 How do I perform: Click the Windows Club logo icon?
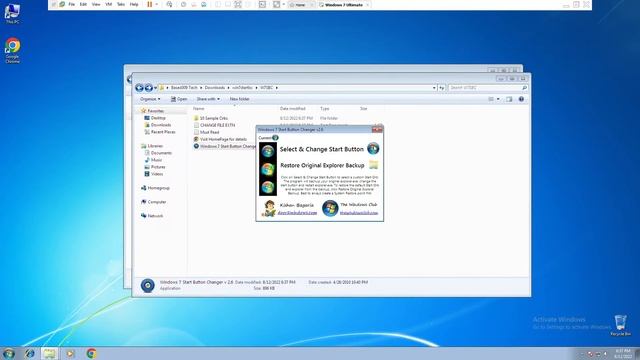(330, 208)
